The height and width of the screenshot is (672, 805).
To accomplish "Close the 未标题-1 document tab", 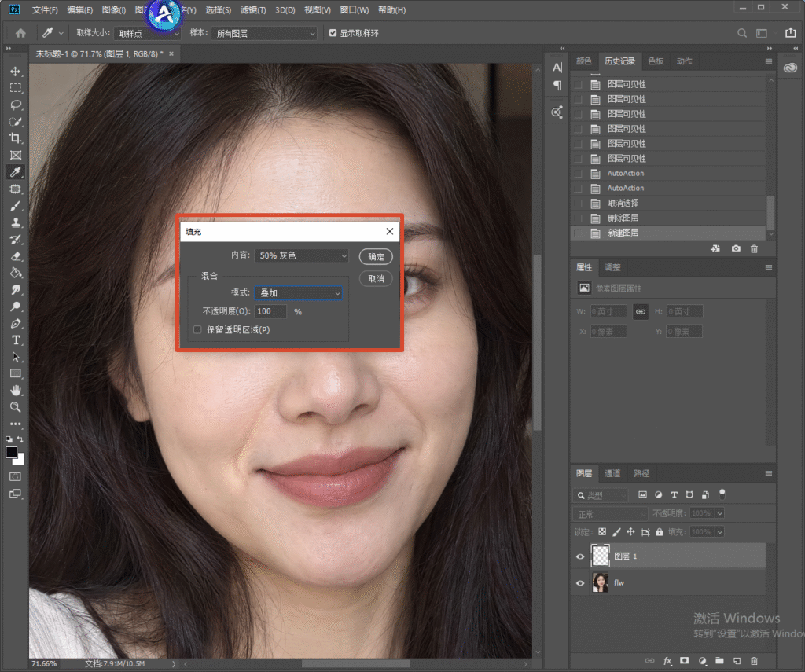I will 171,53.
